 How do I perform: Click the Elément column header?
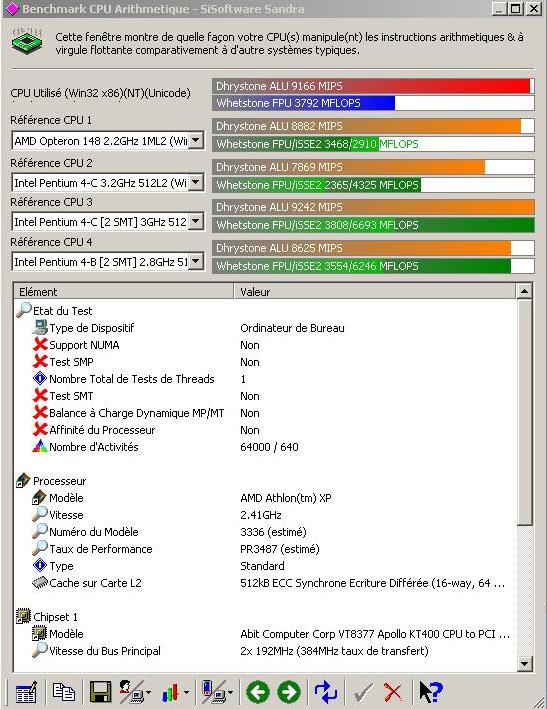pos(124,292)
